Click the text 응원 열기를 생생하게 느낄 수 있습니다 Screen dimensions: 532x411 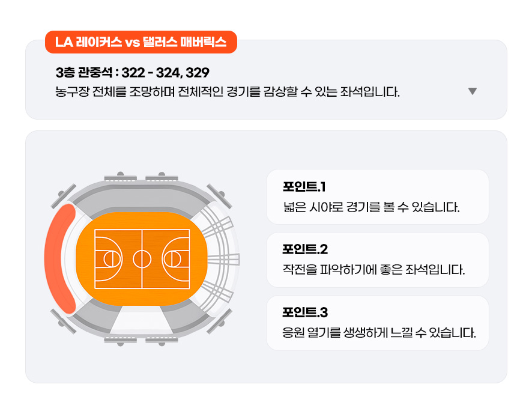[x=379, y=333]
